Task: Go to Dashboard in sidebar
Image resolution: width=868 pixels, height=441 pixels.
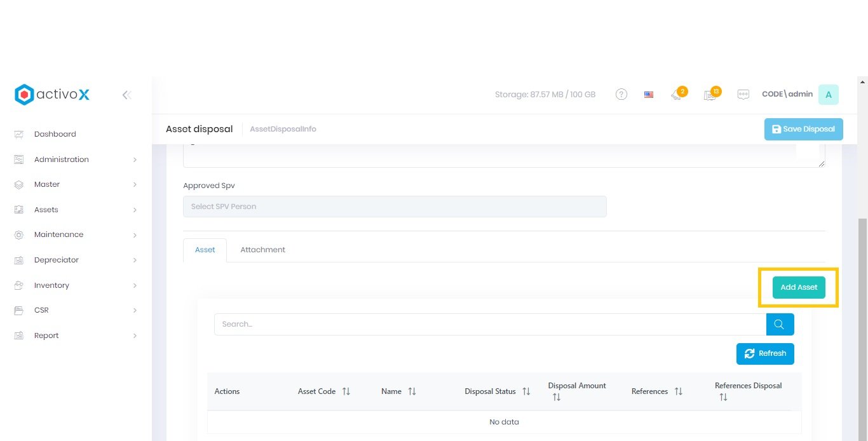Action: click(55, 134)
